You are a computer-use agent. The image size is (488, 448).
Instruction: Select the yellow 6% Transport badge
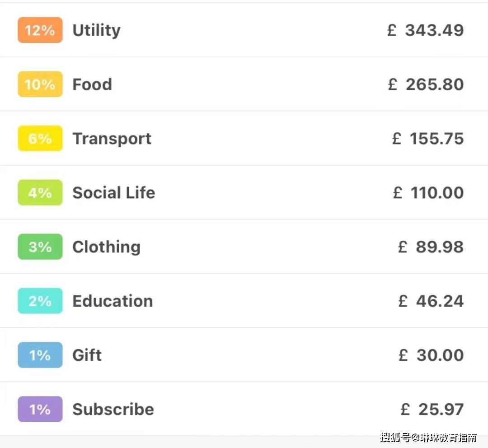point(40,139)
